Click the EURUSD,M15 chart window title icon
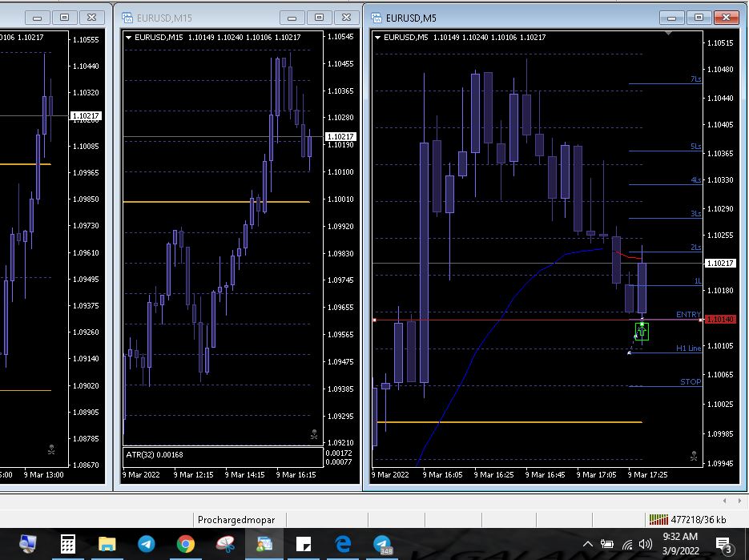This screenshot has width=749, height=560. [x=127, y=18]
